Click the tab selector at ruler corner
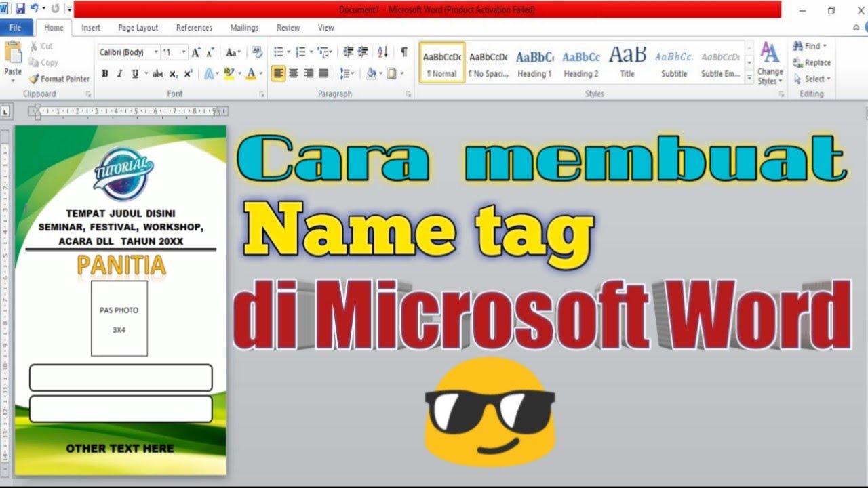Viewport: 868px width, 488px height. tap(6, 111)
